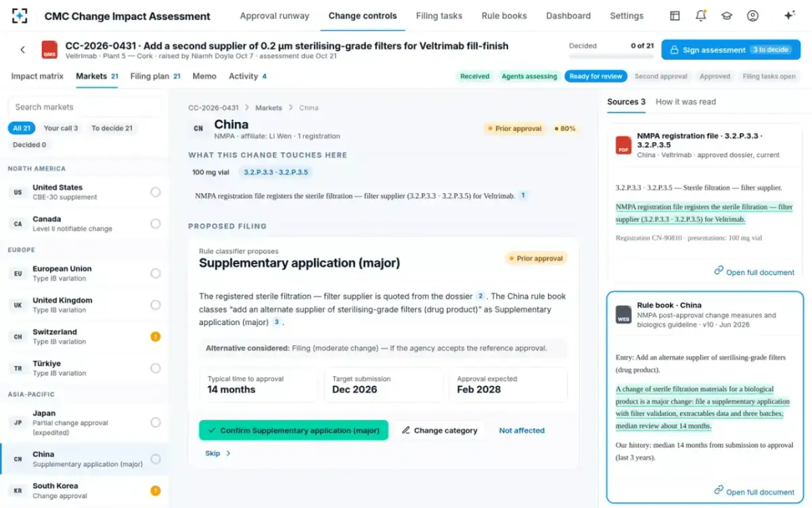The height and width of the screenshot is (508, 812).
Task: Toggle European Union status circle
Action: pos(156,274)
